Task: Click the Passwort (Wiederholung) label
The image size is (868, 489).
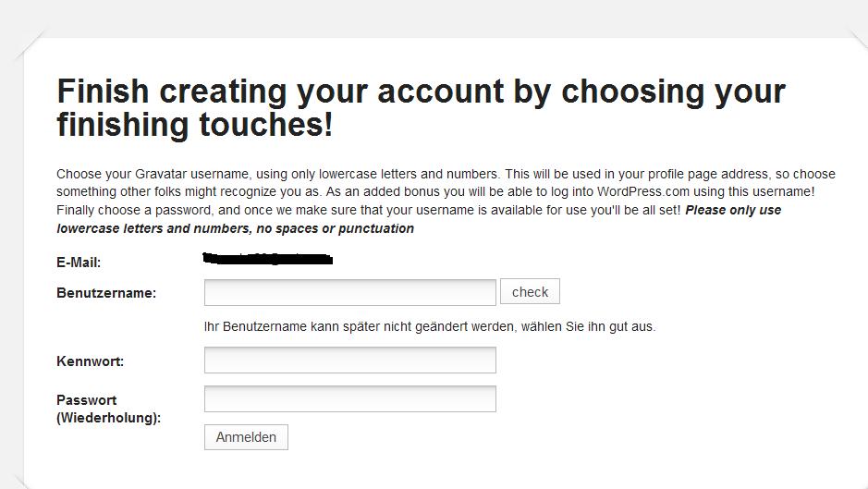Action: click(x=108, y=409)
